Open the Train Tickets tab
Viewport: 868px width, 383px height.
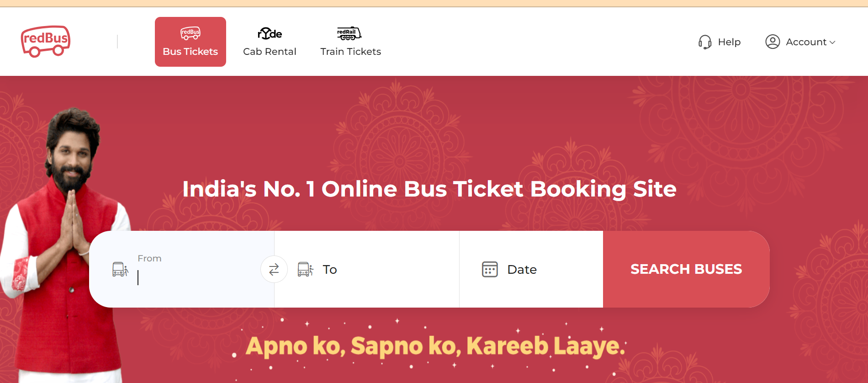coord(350,42)
